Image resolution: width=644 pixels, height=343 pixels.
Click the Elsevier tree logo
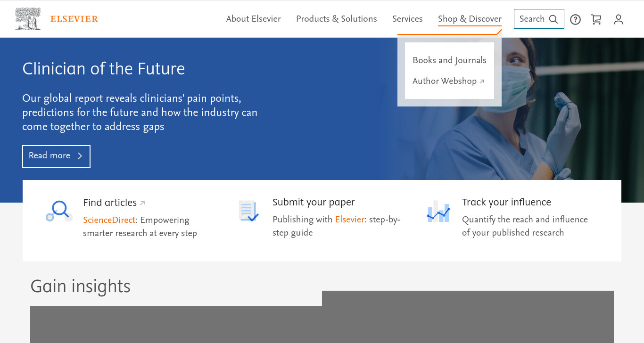(x=28, y=19)
